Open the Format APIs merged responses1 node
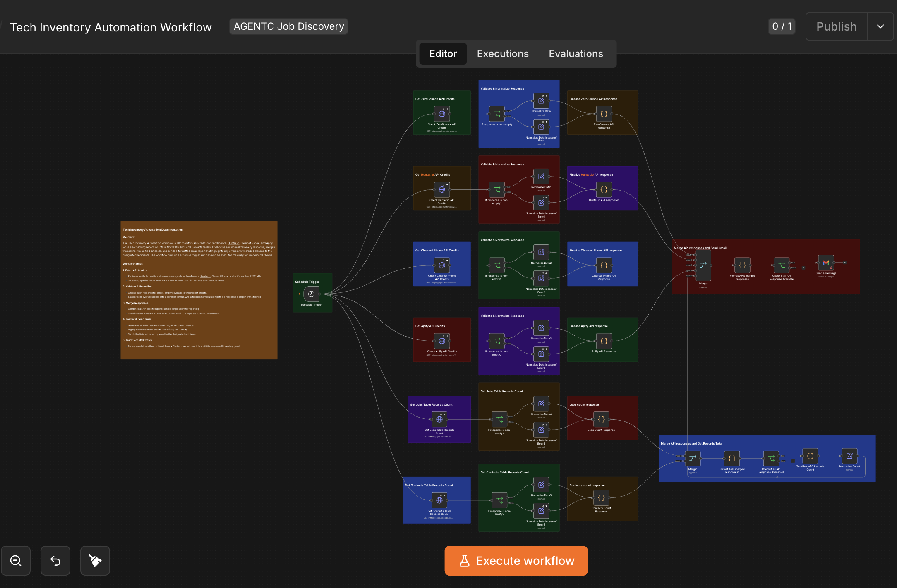The image size is (897, 588). [732, 458]
